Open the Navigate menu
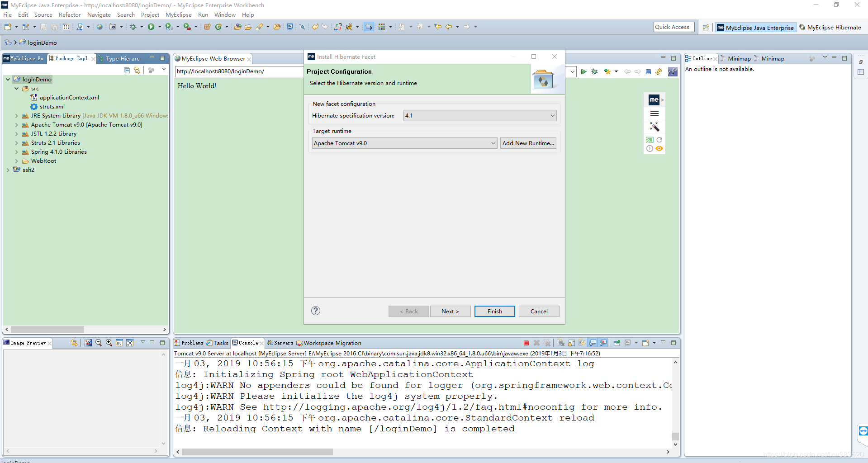 pos(99,15)
